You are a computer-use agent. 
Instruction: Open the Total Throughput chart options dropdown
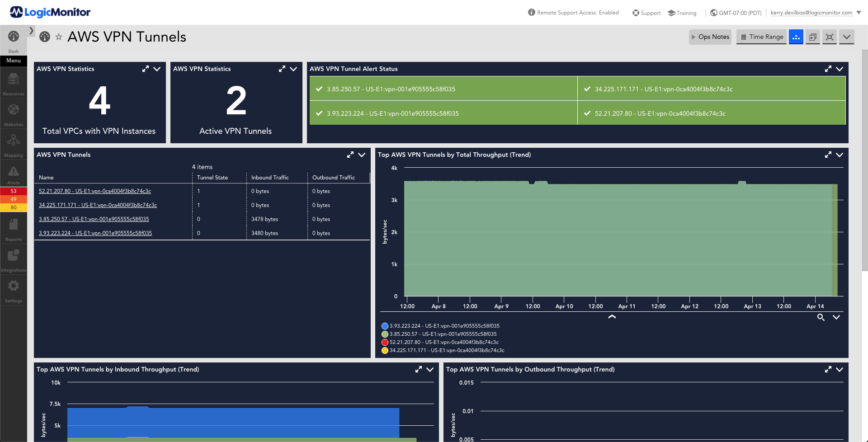(840, 155)
